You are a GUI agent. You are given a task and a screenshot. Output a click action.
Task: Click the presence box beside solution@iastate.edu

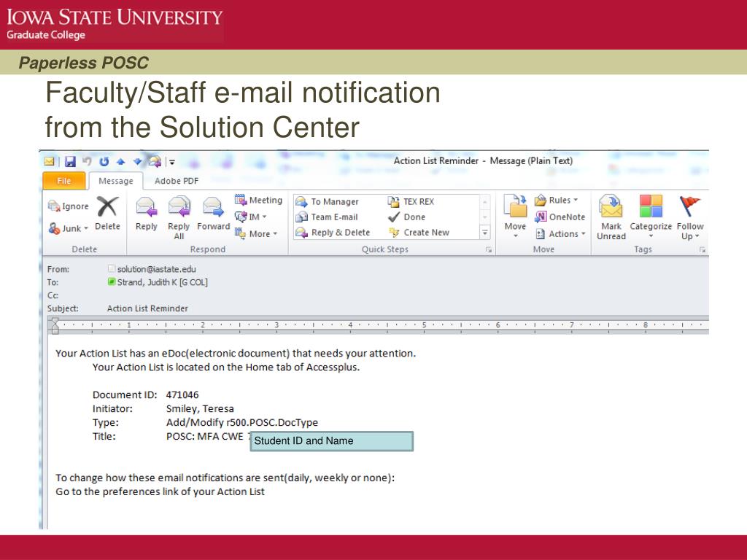point(112,268)
